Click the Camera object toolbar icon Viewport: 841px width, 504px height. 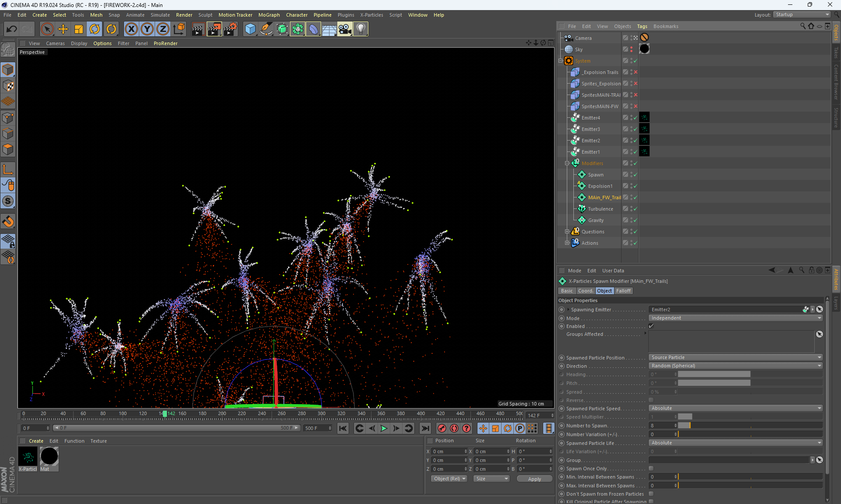[345, 29]
